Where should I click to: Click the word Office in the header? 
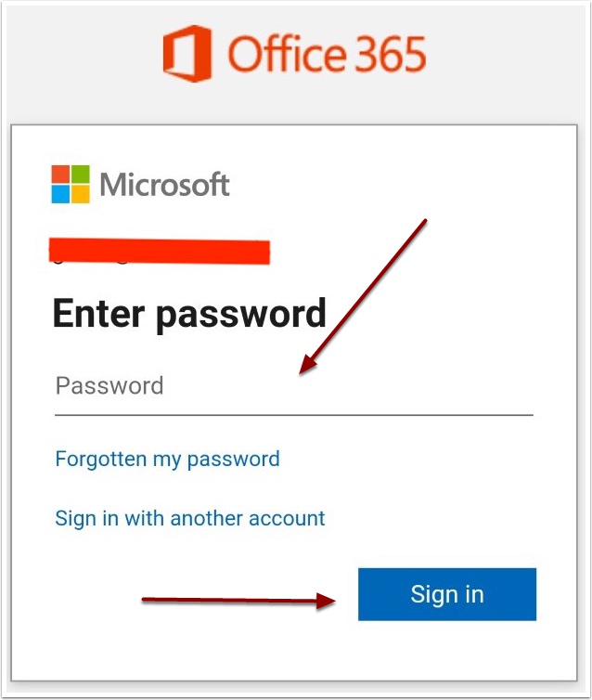tap(288, 54)
